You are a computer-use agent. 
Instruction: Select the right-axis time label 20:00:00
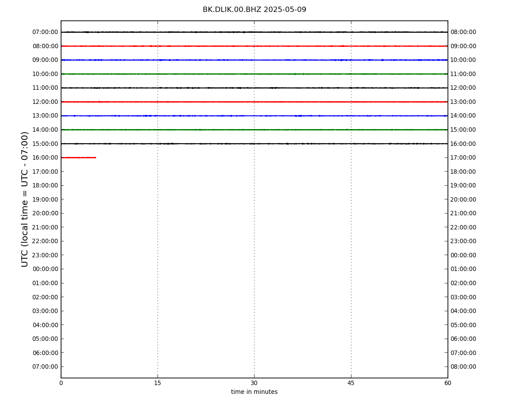(x=463, y=199)
